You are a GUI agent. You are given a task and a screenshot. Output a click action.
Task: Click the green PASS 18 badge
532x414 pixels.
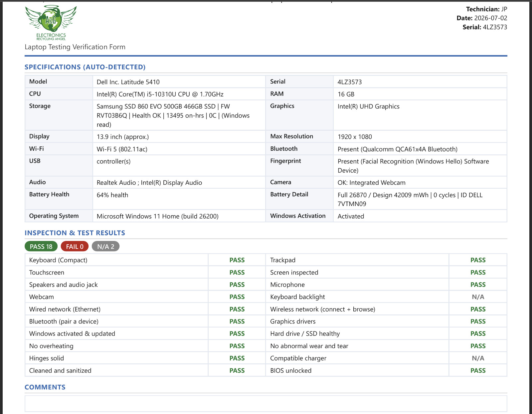point(41,247)
